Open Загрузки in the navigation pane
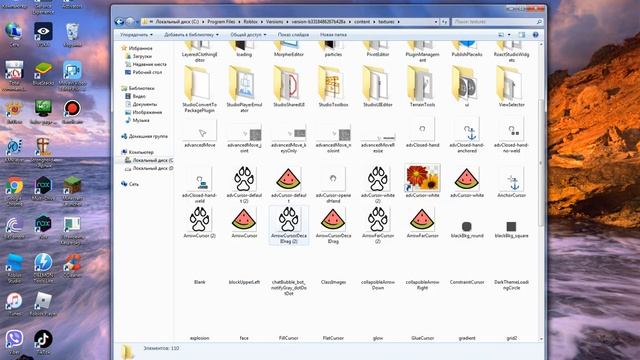The image size is (640, 360). coord(142,56)
